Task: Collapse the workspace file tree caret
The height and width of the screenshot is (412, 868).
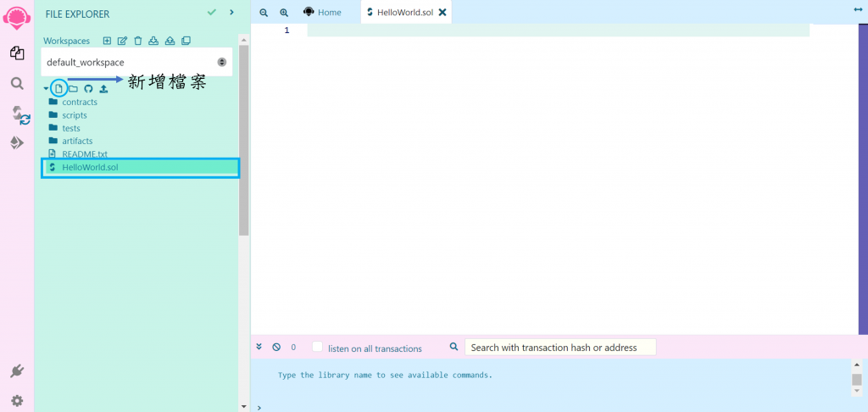Action: (46, 89)
